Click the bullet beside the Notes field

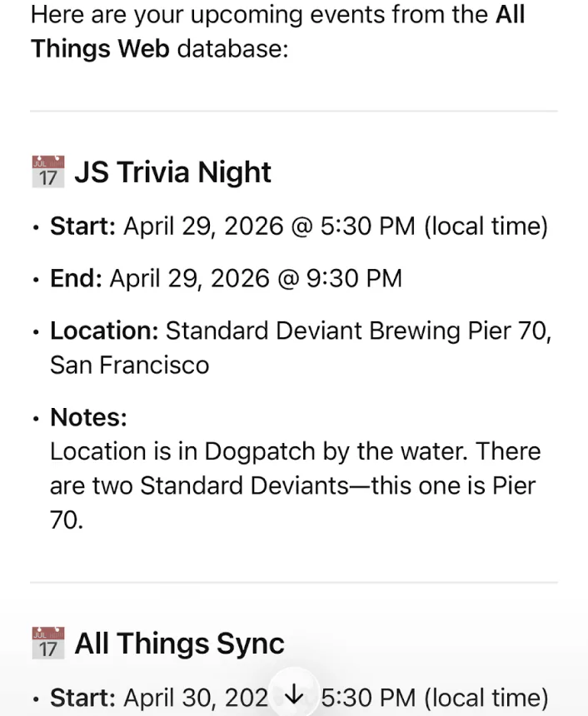35,419
